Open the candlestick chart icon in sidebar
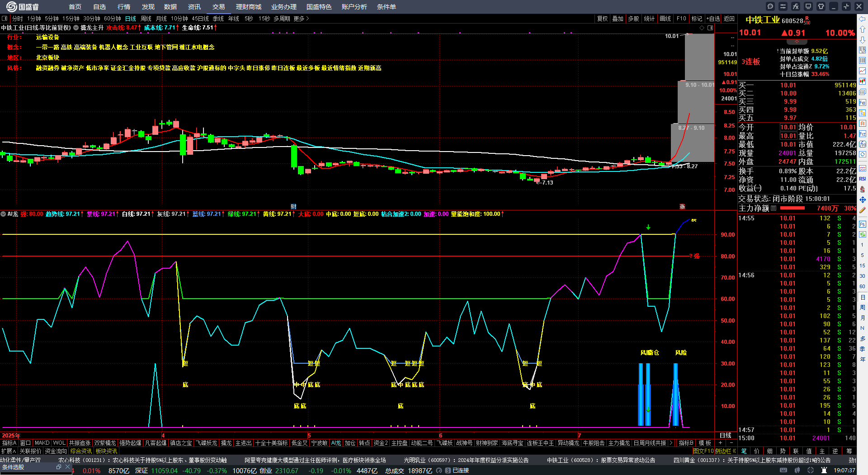This screenshot has width=868, height=475. [863, 81]
